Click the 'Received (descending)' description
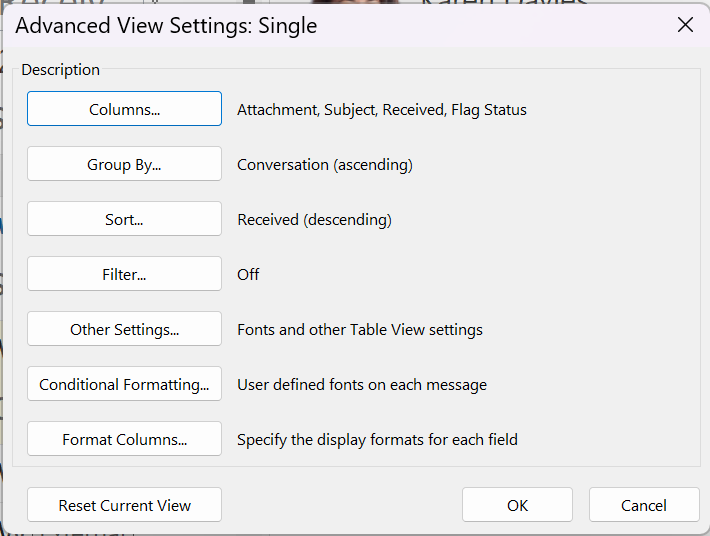710x536 pixels. click(314, 220)
